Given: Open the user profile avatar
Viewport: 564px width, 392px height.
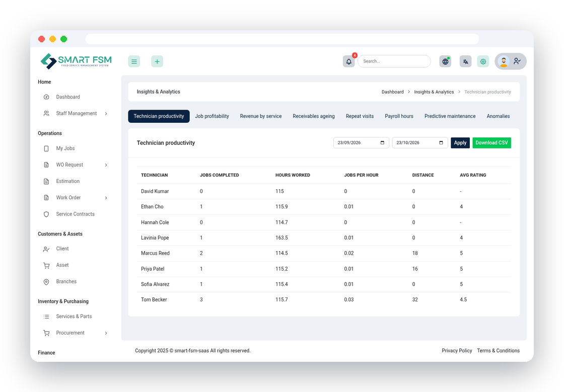Looking at the screenshot, I should click(x=504, y=61).
